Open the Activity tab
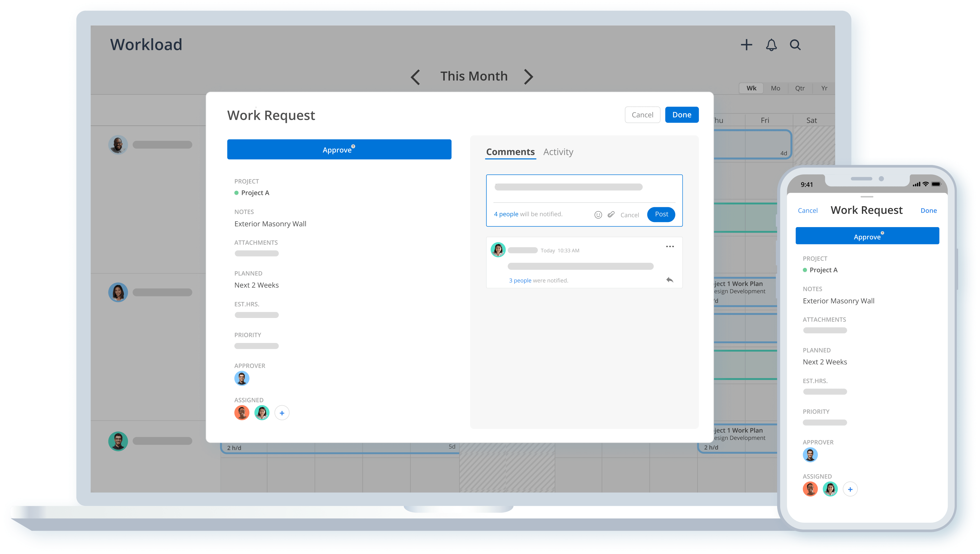980x554 pixels. click(558, 152)
